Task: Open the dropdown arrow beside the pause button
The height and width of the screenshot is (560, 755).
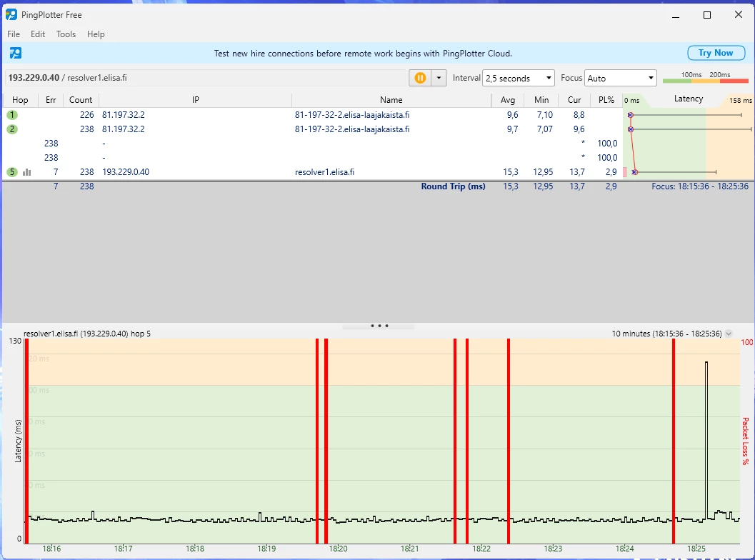Action: coord(439,78)
